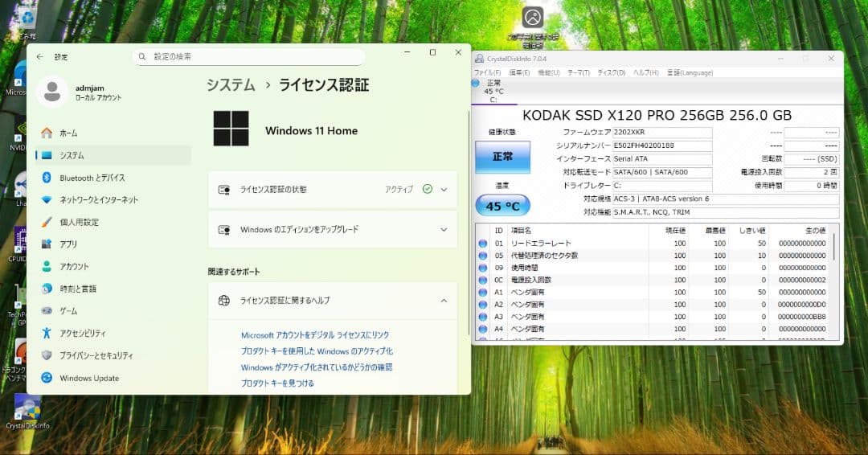The width and height of the screenshot is (868, 455).
Task: Open アクセシビリティ settings section
Action: (113, 334)
